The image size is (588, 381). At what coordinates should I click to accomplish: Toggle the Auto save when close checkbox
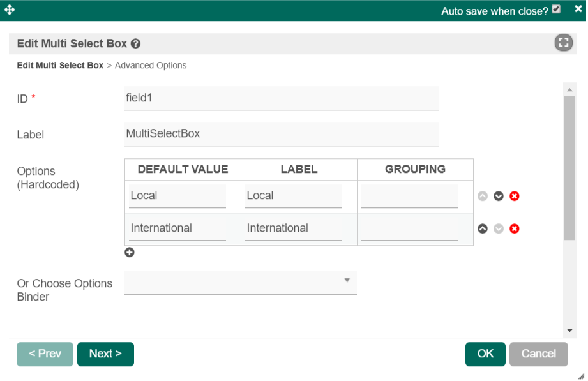tap(556, 10)
